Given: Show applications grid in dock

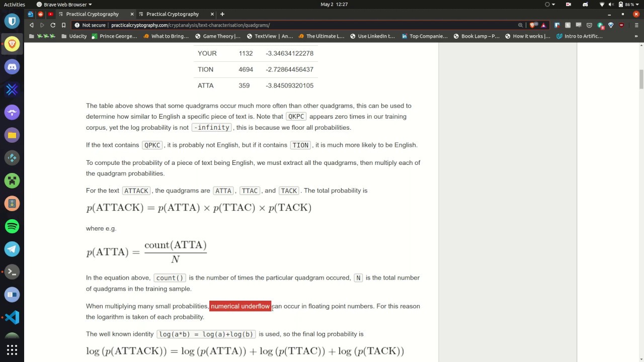Looking at the screenshot, I should point(12,350).
